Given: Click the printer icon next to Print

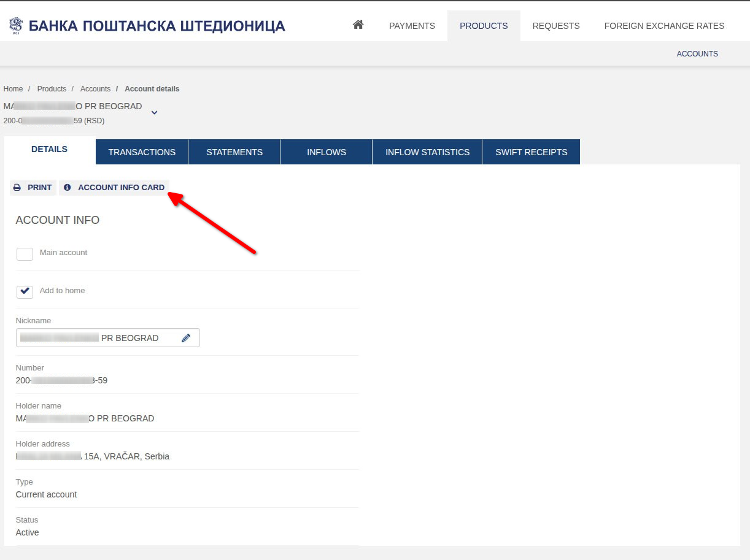Looking at the screenshot, I should [17, 188].
